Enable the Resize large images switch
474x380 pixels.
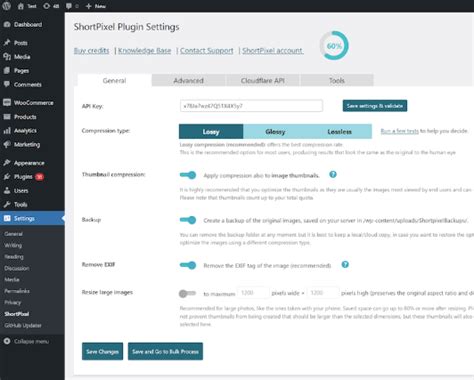(x=187, y=293)
